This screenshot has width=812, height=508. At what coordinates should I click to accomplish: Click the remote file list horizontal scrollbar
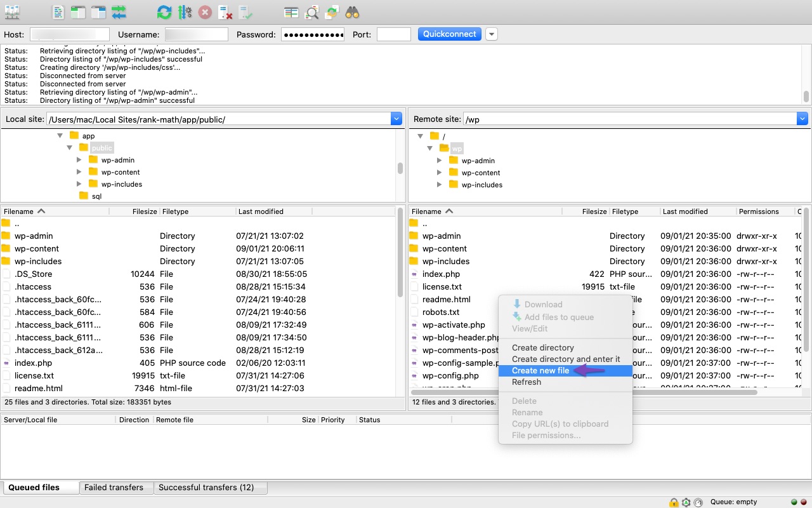[x=584, y=392]
